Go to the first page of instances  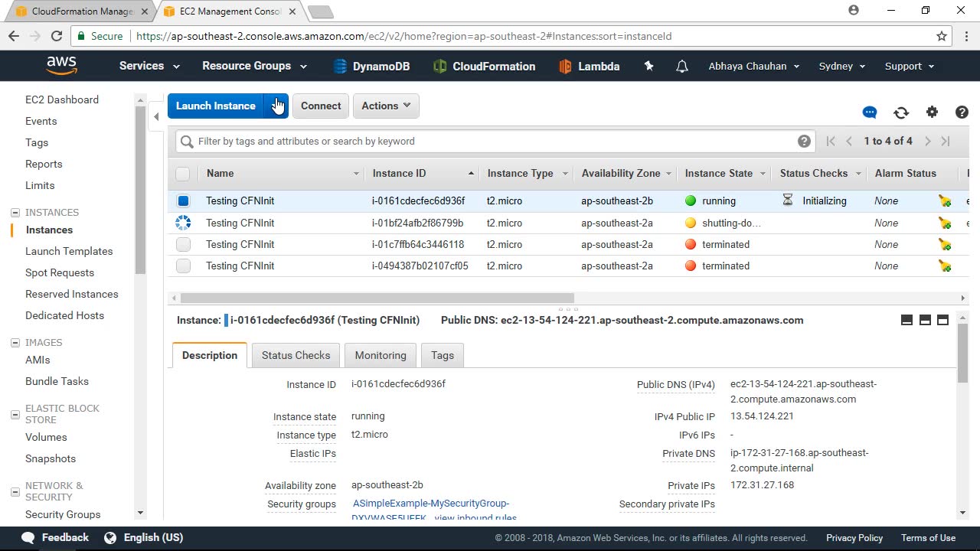[831, 141]
